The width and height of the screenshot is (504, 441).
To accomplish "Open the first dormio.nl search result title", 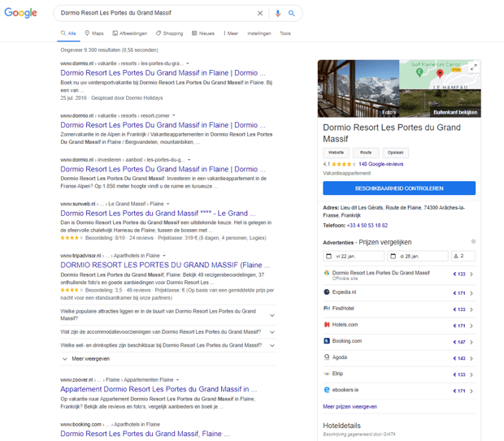I will (x=163, y=73).
